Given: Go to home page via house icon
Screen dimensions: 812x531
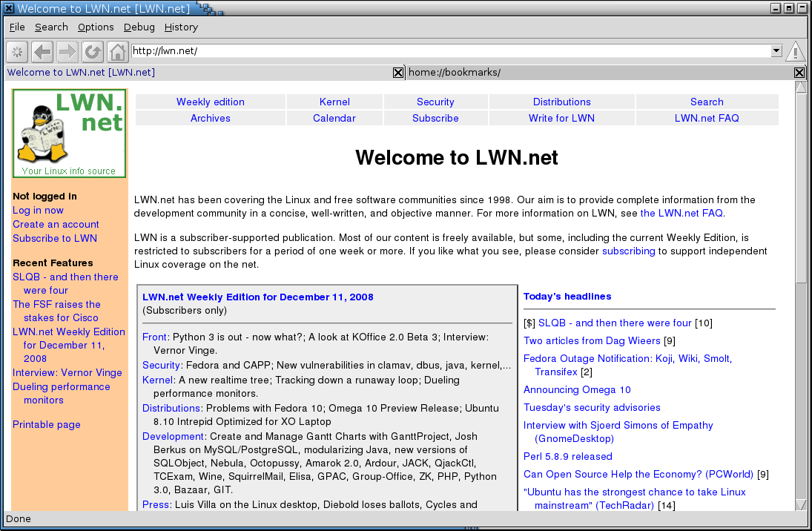Looking at the screenshot, I should tap(117, 52).
